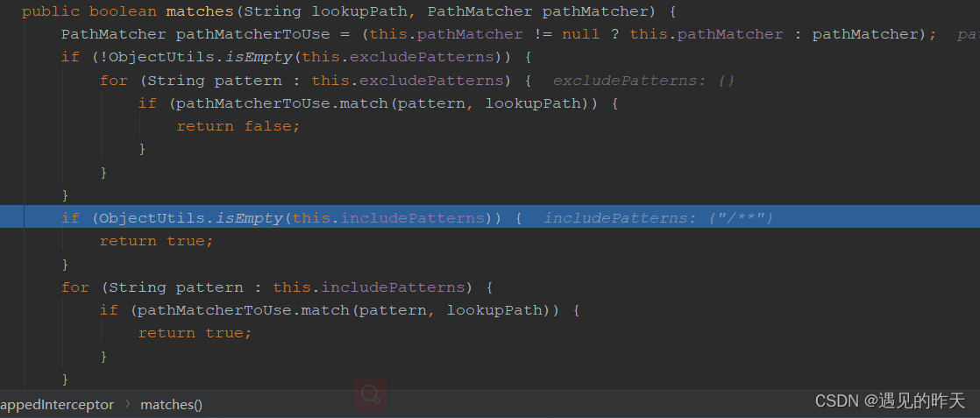Click the 'return false;' statement
Screen dimensions: 980x418
(238, 126)
